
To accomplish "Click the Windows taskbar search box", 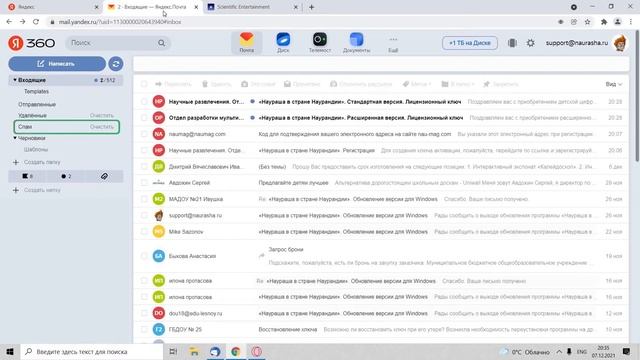I will pyautogui.click(x=91, y=351).
